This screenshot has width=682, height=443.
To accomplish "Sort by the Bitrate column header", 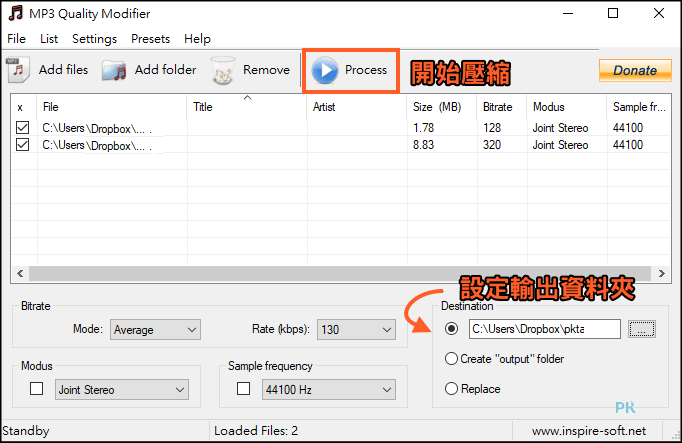I will (x=502, y=107).
